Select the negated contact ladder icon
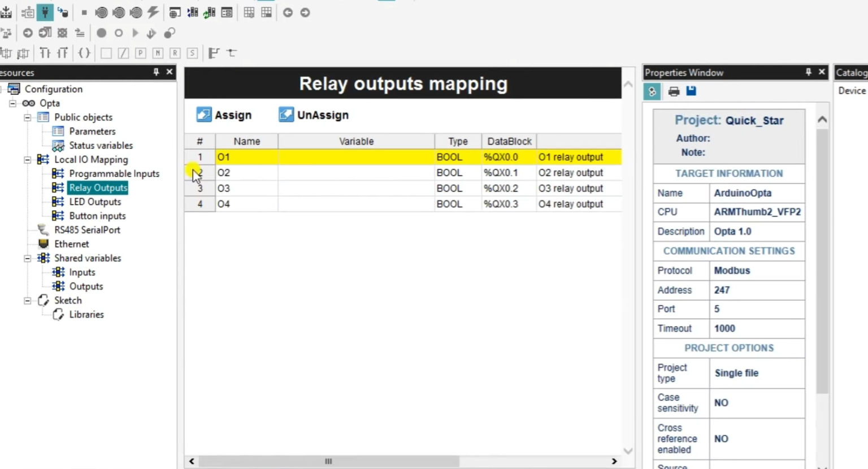 123,53
